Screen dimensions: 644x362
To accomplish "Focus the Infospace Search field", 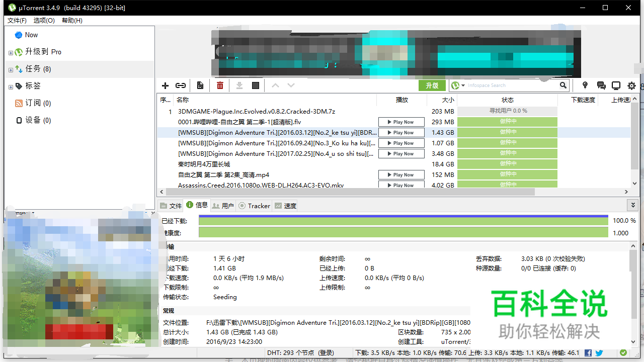I will pos(512,85).
